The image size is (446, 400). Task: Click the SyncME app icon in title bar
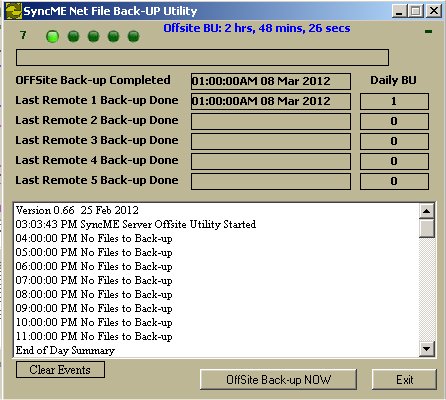pos(14,11)
